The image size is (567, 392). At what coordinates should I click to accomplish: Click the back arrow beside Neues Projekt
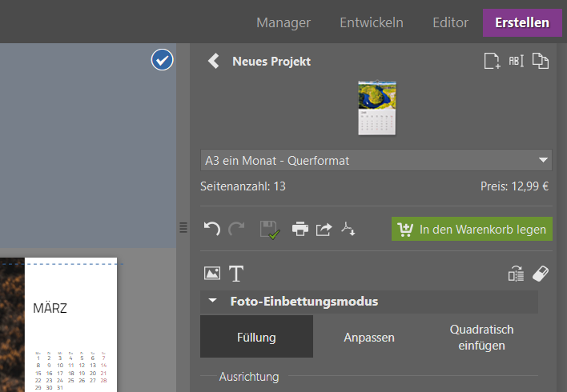[x=213, y=62]
